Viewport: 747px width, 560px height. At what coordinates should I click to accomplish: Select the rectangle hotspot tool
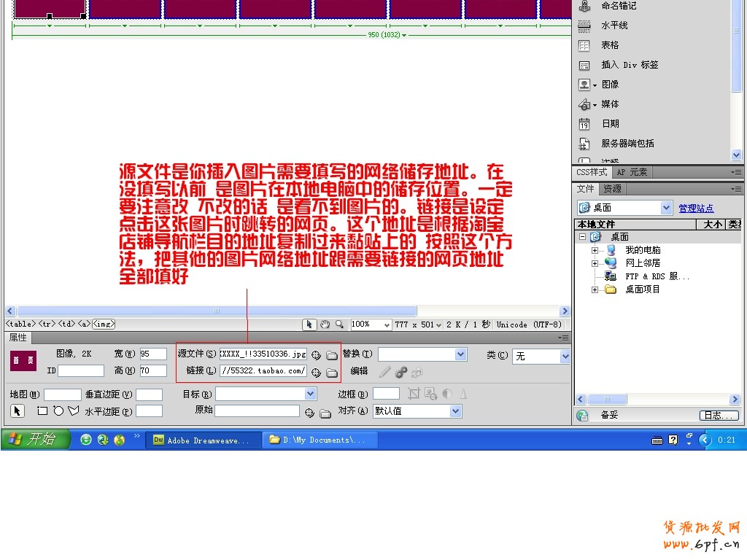(42, 411)
